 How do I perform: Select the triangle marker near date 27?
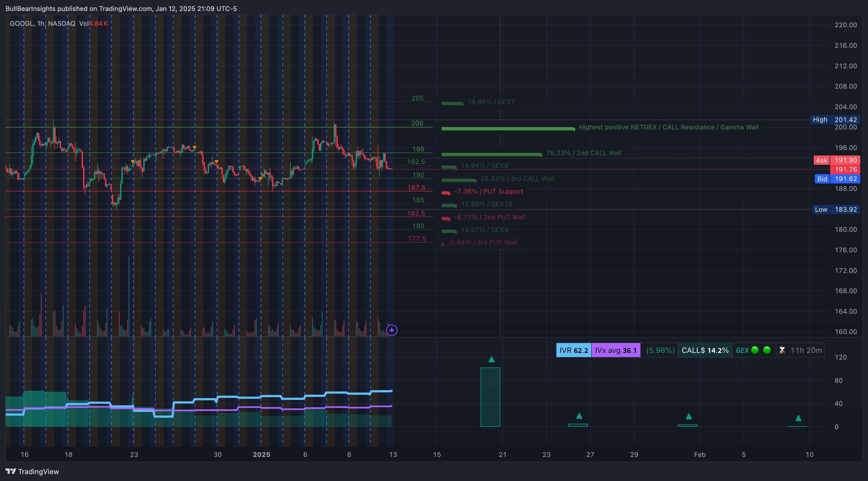(x=579, y=415)
